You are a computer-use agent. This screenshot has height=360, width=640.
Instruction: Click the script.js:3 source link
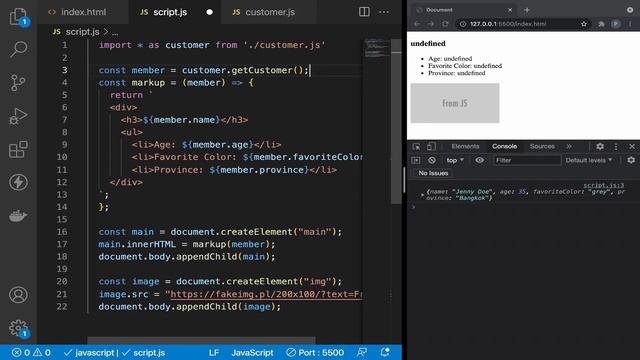click(x=603, y=185)
